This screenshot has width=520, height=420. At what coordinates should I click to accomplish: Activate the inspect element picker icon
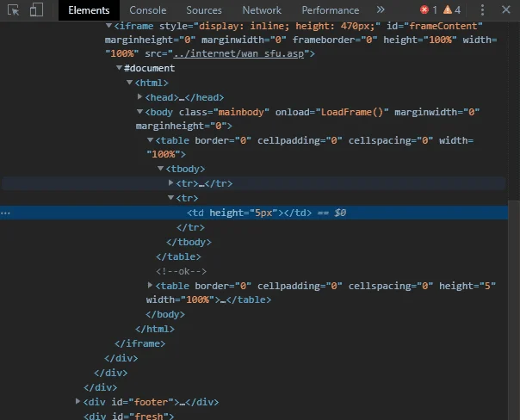tap(13, 10)
